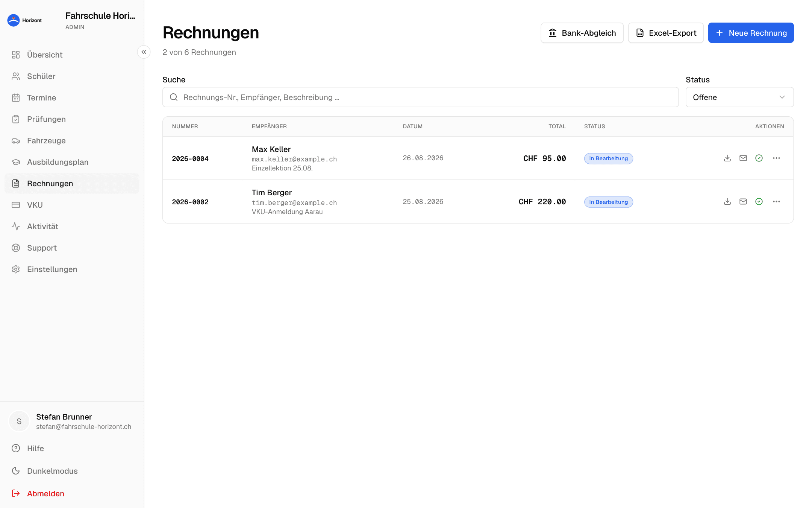Open more actions for invoice 2026-0002
The width and height of the screenshot is (812, 508).
pyautogui.click(x=776, y=202)
